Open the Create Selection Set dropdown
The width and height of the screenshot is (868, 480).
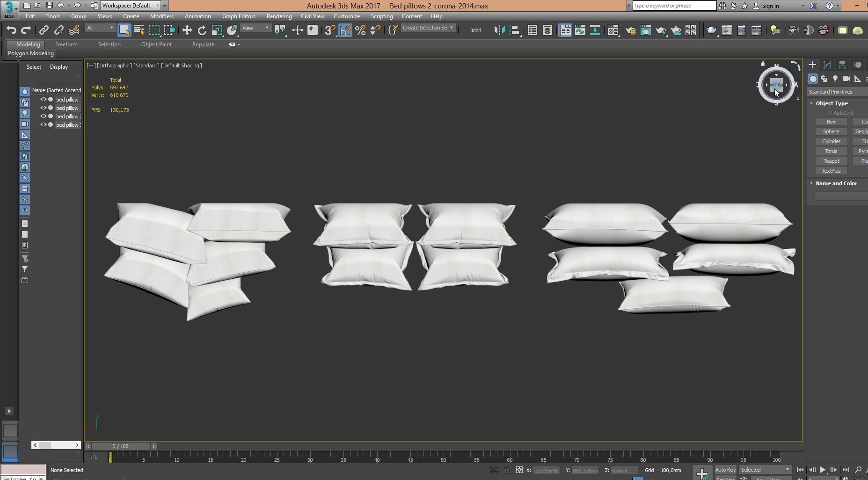pos(428,28)
